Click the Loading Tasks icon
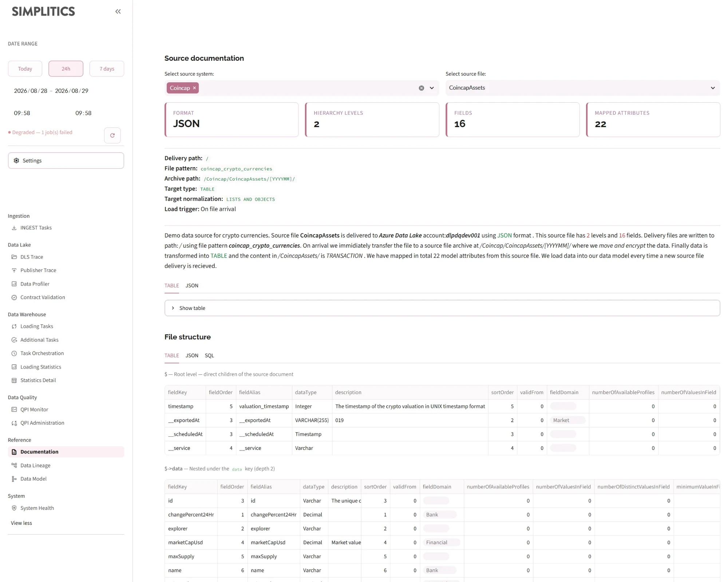The height and width of the screenshot is (582, 728). click(14, 326)
